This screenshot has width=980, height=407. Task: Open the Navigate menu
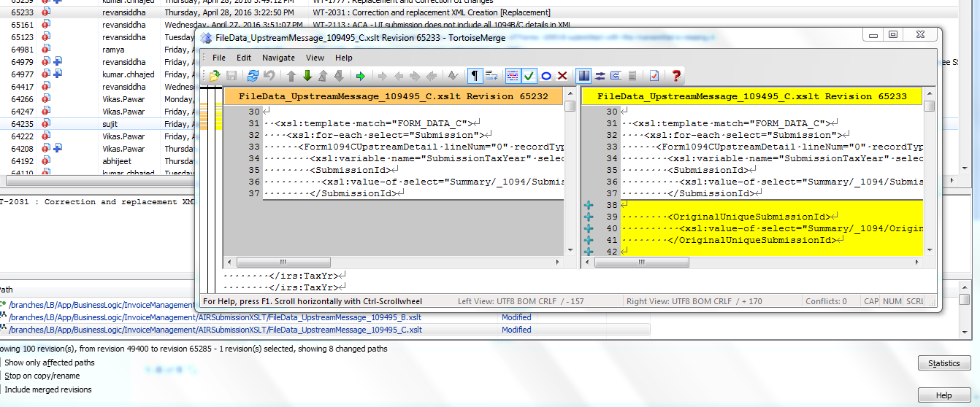(x=278, y=58)
